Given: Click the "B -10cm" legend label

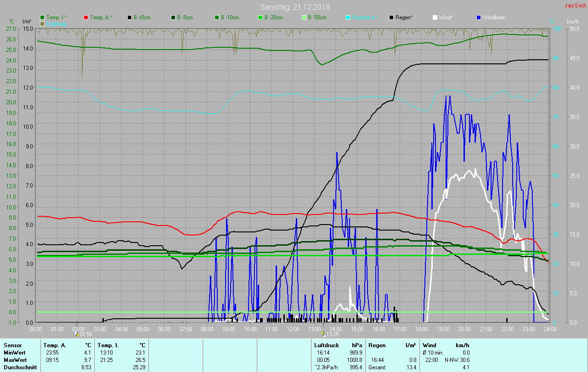Looking at the screenshot, I should pyautogui.click(x=230, y=17).
